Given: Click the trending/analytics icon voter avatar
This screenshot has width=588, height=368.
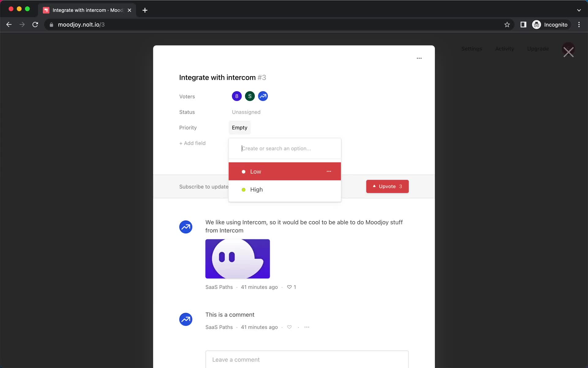Looking at the screenshot, I should coord(263,96).
